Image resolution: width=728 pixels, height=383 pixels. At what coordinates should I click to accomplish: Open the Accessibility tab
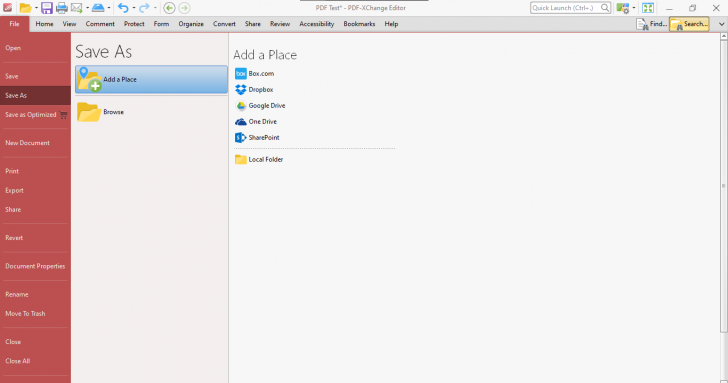317,24
